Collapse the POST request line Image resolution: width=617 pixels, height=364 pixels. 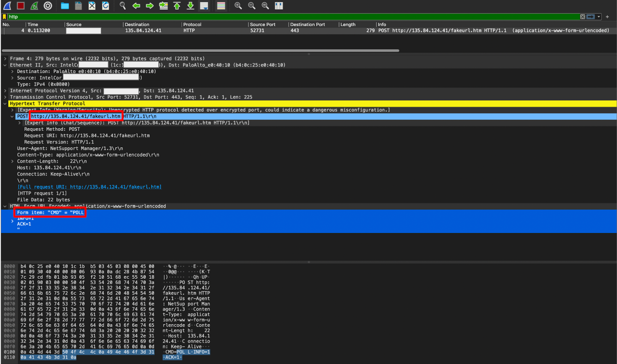pos(12,116)
